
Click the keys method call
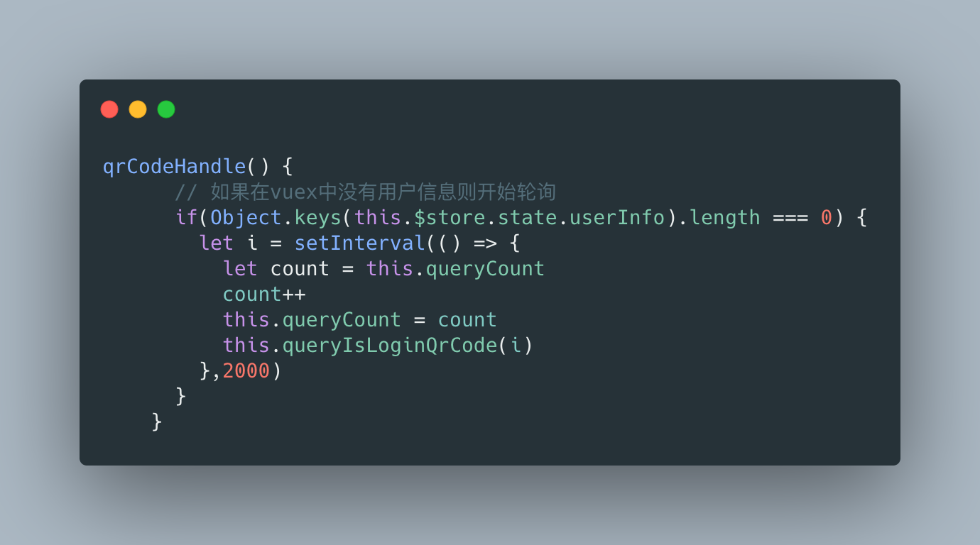tap(318, 217)
